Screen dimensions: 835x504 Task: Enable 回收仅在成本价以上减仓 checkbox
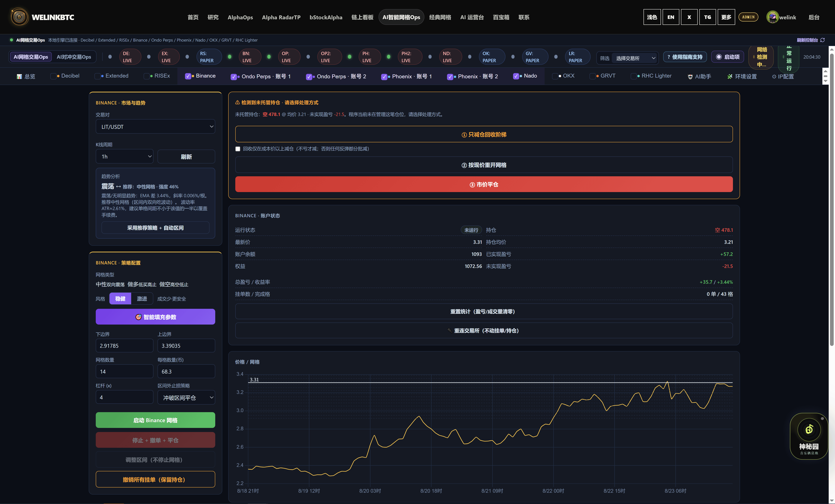click(x=238, y=149)
